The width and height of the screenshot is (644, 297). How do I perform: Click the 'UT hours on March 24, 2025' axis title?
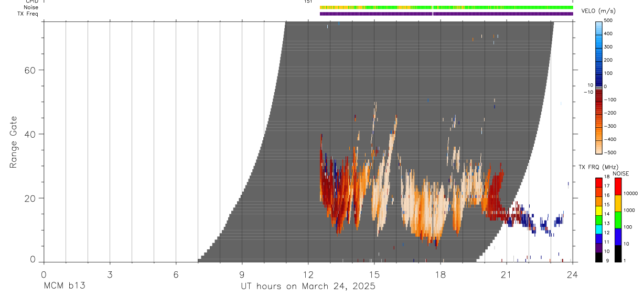[308, 286]
